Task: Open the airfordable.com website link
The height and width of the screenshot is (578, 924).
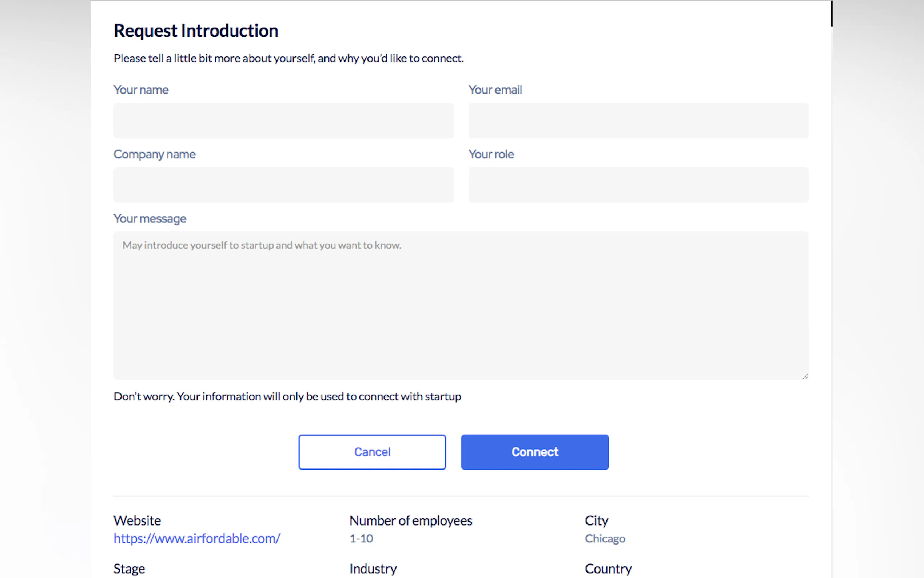Action: coord(197,539)
